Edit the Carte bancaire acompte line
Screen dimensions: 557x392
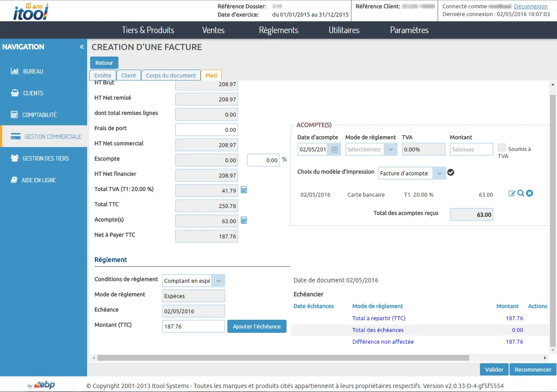[512, 194]
